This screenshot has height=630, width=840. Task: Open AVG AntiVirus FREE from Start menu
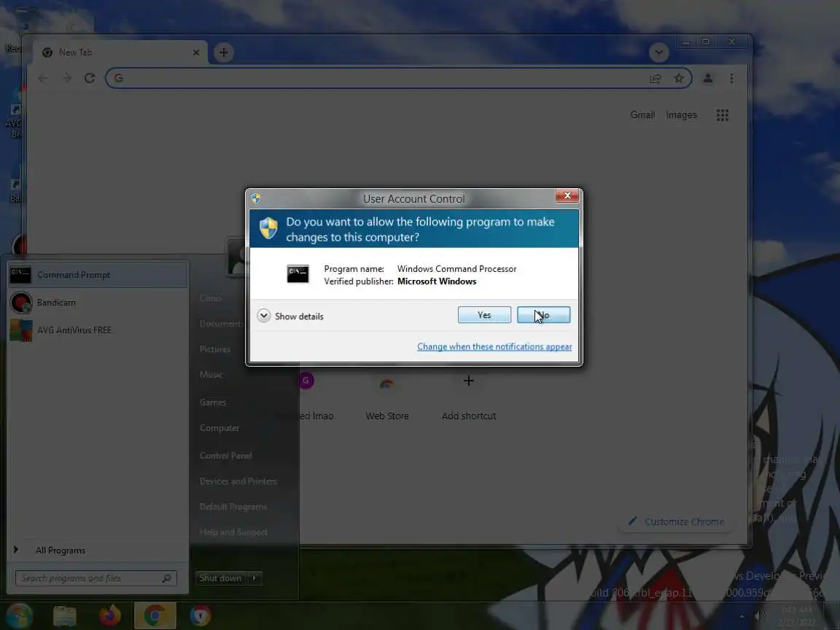(98, 330)
